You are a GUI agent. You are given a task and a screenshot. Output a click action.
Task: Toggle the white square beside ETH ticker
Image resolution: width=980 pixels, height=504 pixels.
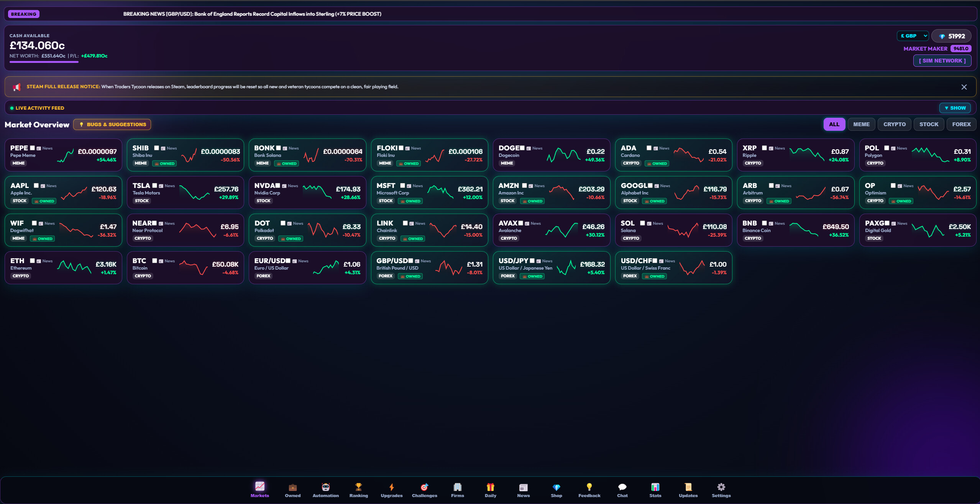pos(32,260)
